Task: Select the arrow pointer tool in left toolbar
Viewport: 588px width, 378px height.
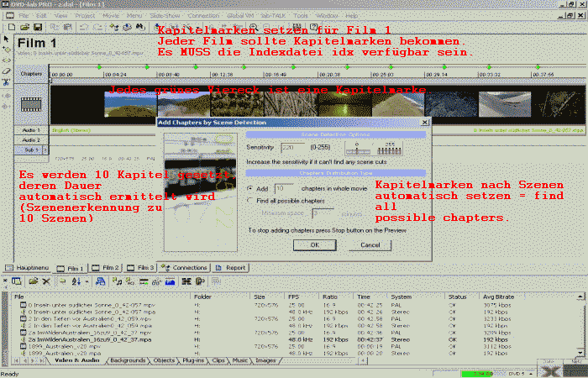Action: (x=7, y=39)
